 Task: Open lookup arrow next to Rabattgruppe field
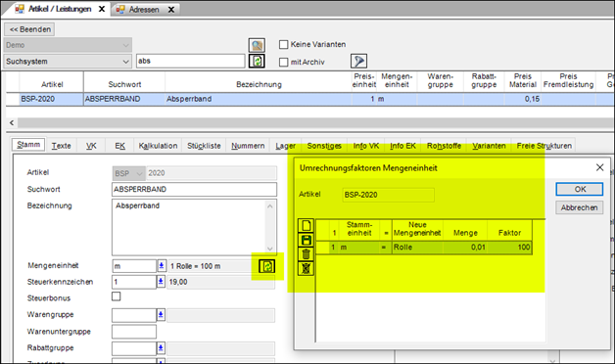point(161,348)
